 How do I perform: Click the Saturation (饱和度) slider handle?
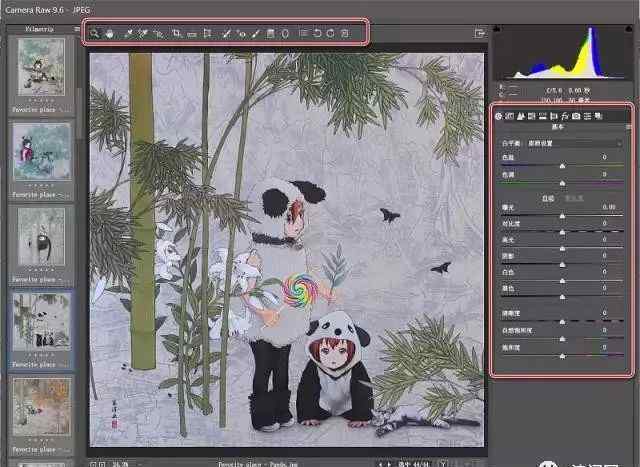(562, 356)
